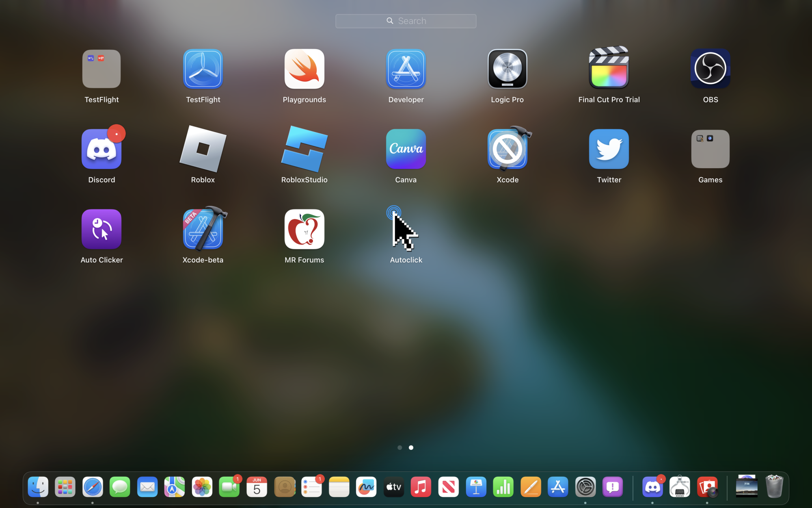Open Photo Booth in the Dock
The image size is (812, 508).
(707, 487)
